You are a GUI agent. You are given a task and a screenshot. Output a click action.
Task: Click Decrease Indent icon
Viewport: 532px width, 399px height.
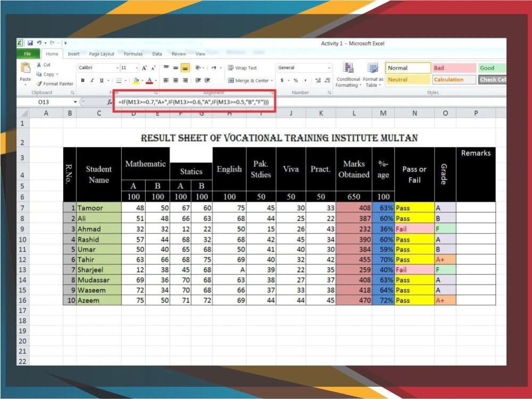pos(198,80)
